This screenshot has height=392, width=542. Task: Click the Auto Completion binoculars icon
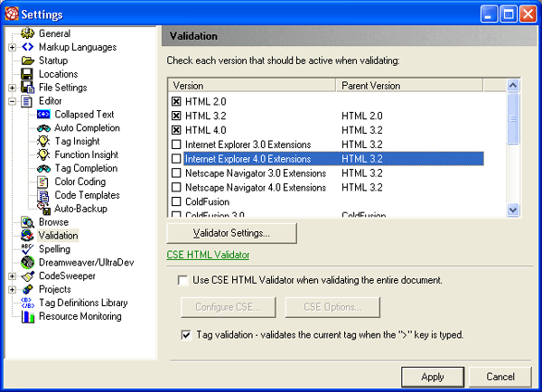(43, 128)
